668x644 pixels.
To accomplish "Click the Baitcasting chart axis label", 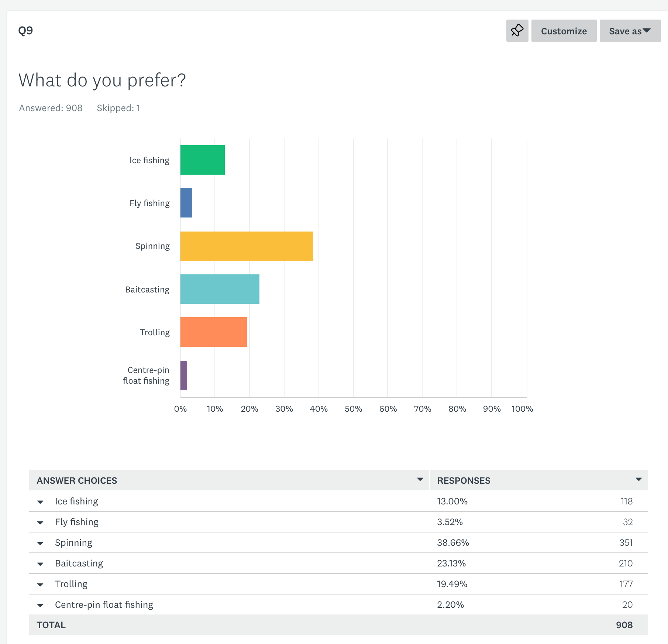I will coord(147,289).
